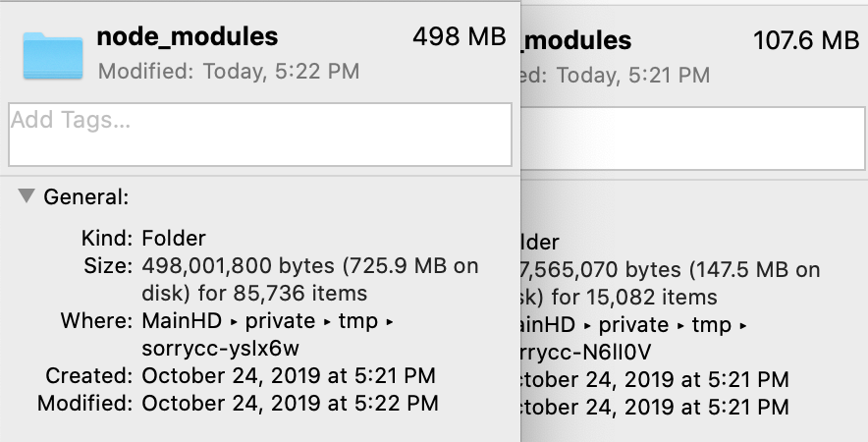Click the Modified Today 5:22 PM subtitle

(x=229, y=71)
